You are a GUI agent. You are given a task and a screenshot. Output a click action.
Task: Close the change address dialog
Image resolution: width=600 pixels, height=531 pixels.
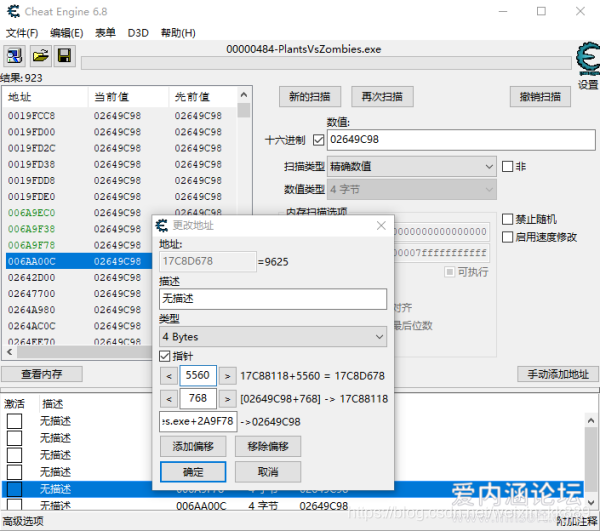tap(381, 226)
